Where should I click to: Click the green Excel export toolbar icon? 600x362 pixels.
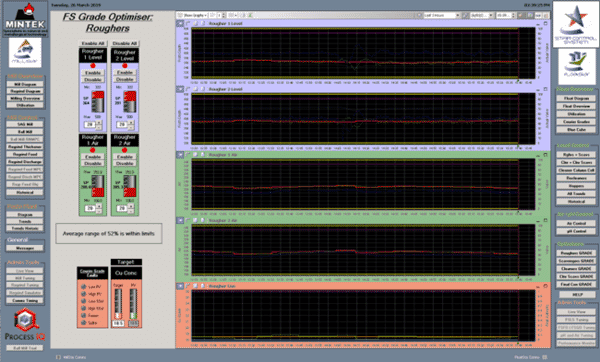(250, 15)
